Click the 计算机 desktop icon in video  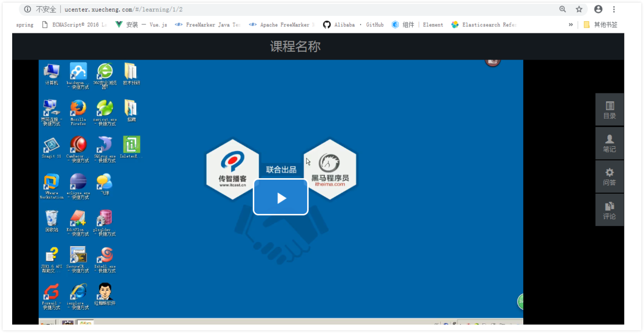pos(52,74)
